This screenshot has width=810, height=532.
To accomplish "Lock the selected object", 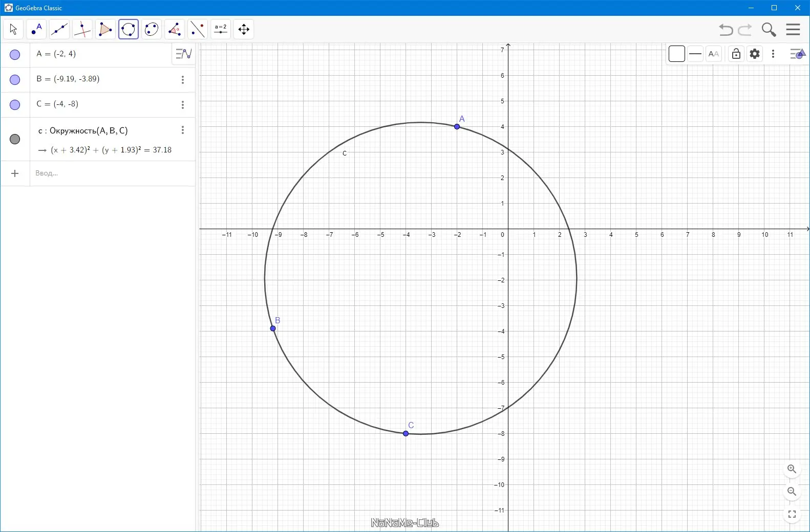I will coord(736,54).
